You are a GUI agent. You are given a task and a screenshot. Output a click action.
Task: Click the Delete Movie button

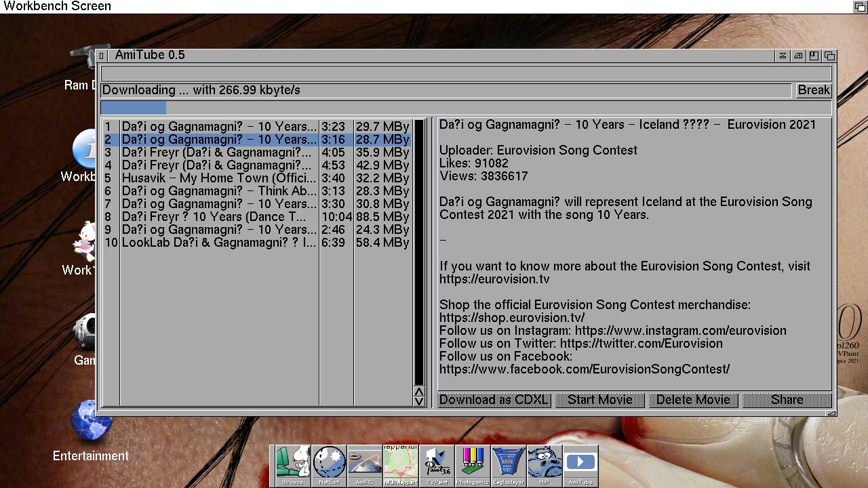pyautogui.click(x=693, y=400)
